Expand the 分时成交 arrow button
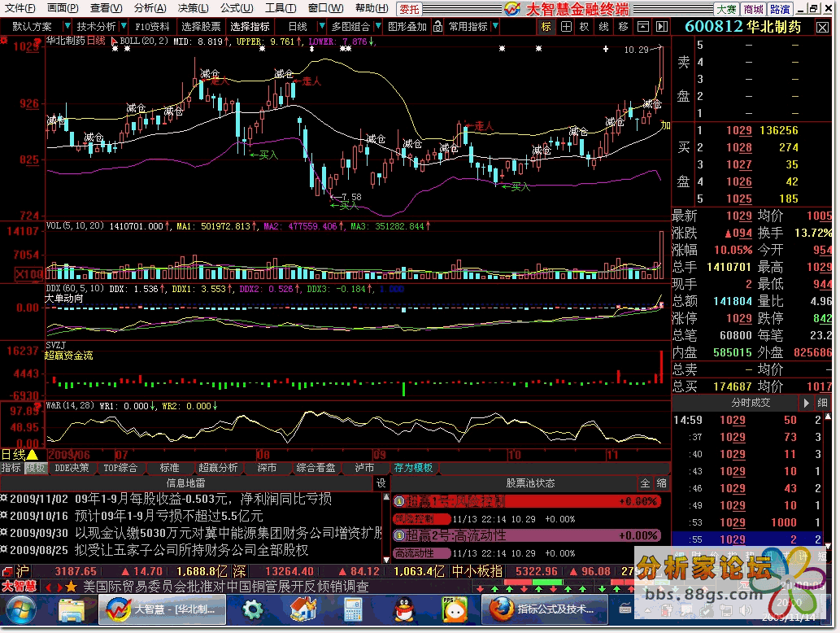 point(806,403)
